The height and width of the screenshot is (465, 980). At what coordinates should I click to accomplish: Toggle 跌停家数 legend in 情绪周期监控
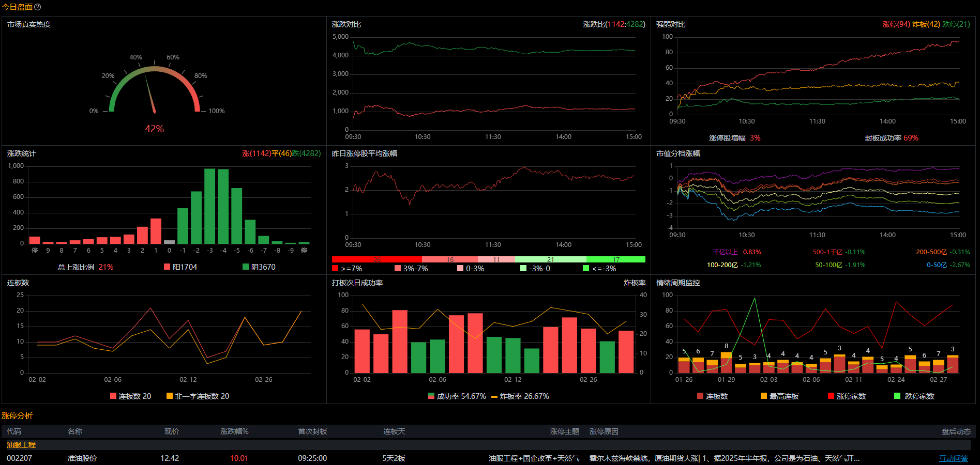914,396
